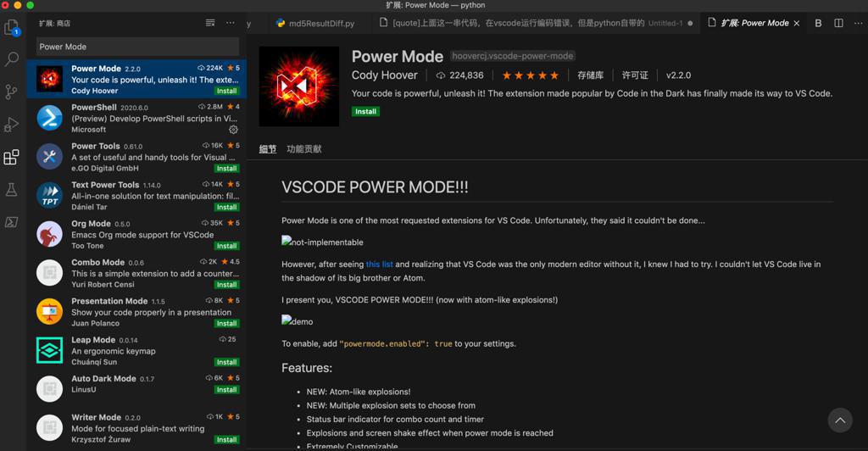Select the Presentation Mode extension icon
868x451 pixels.
pyautogui.click(x=49, y=311)
